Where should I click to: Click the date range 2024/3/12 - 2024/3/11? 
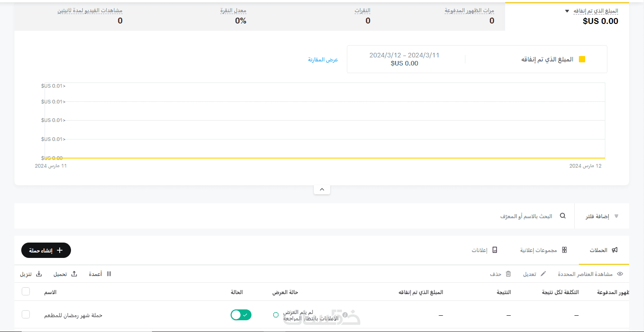tap(404, 55)
